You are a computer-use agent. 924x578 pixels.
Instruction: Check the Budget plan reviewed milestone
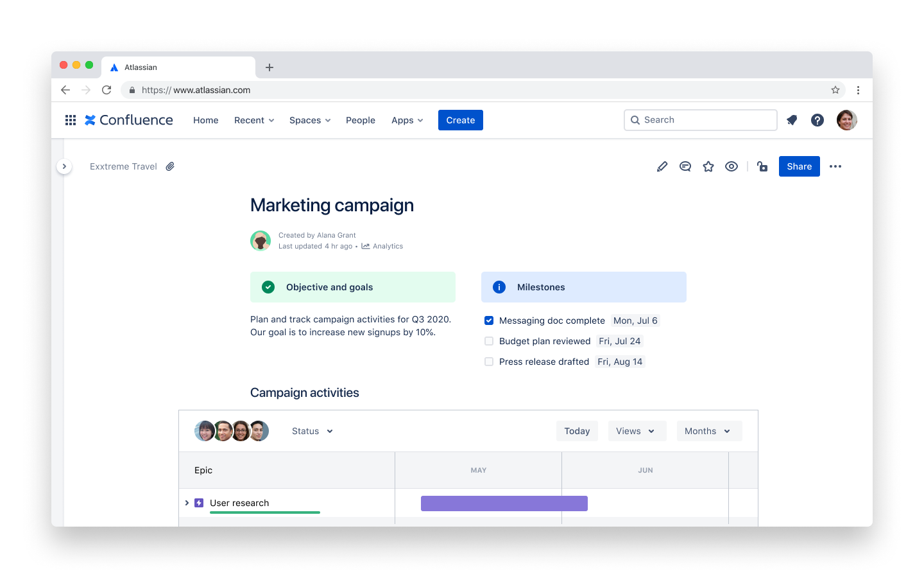(x=489, y=341)
